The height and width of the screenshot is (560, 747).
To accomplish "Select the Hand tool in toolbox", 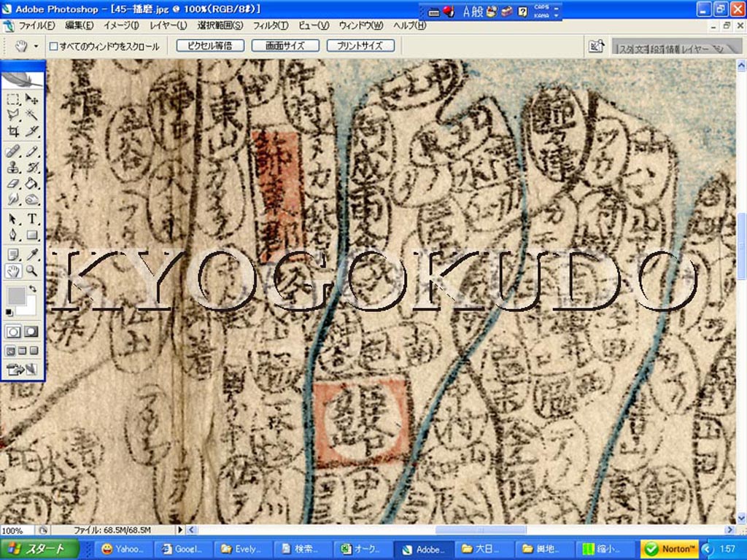I will [13, 271].
